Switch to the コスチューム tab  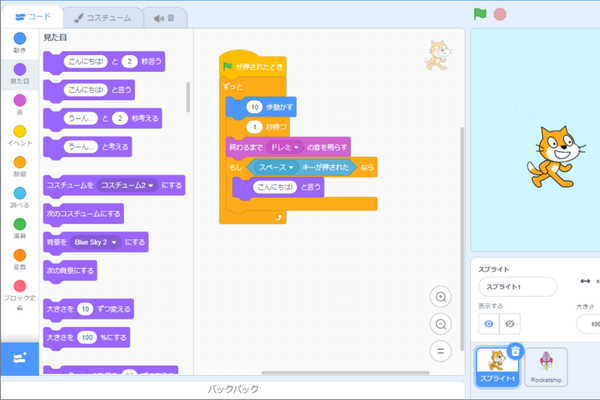103,18
